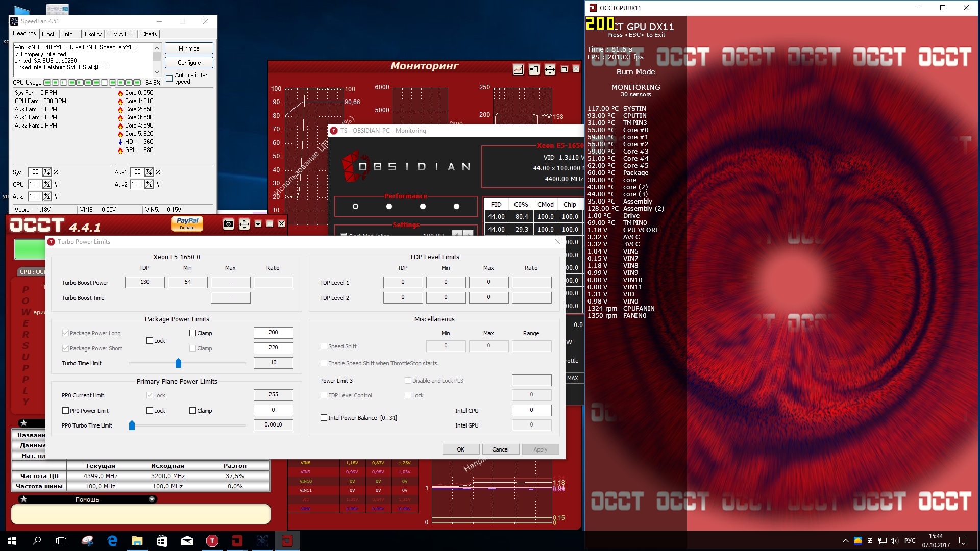The width and height of the screenshot is (980, 551).
Task: Click the dock window arrow icon in monitoring
Action: pyautogui.click(x=534, y=69)
